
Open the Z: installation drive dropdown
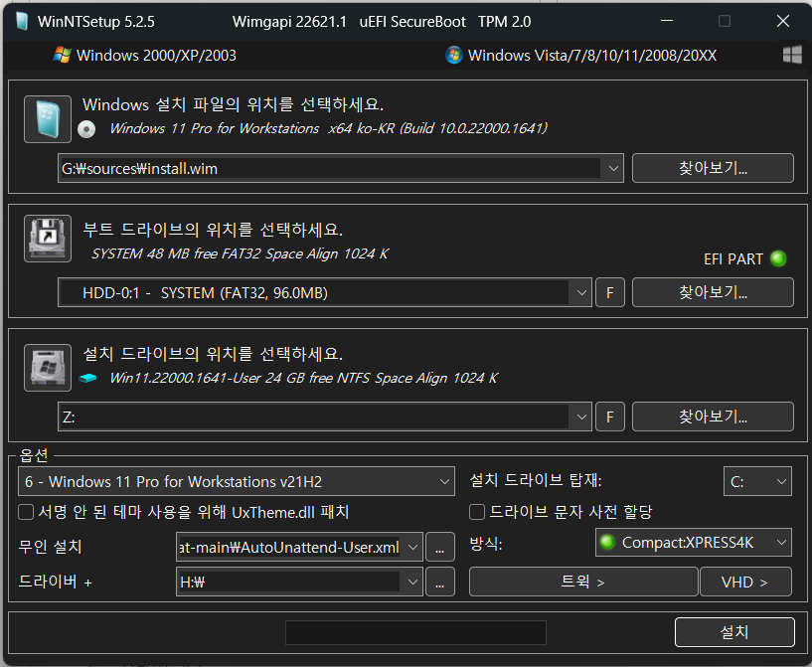tap(581, 417)
